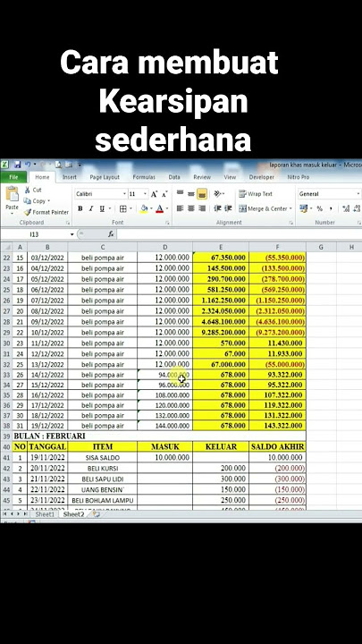Click the Name Box showing I13
The width and height of the screenshot is (362, 644).
(35, 234)
